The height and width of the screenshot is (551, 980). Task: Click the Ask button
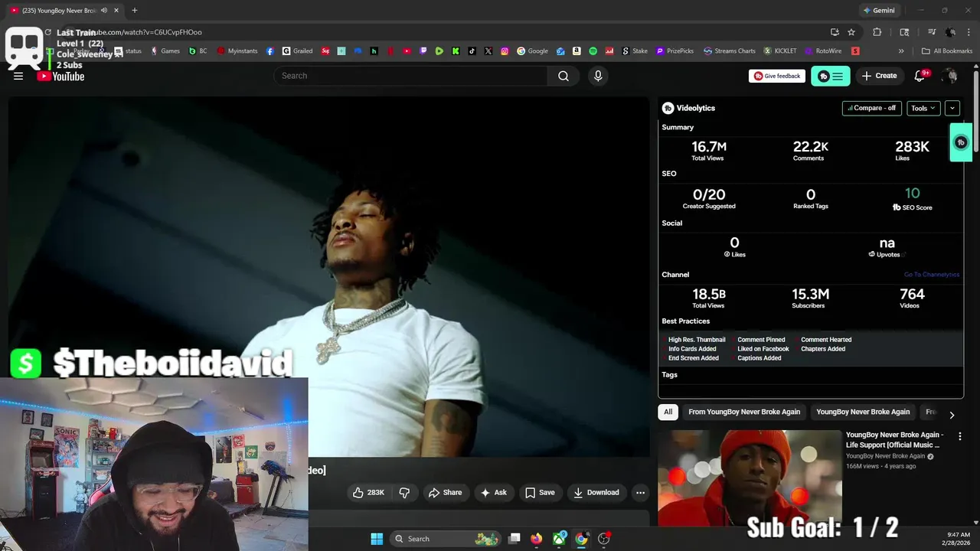493,492
